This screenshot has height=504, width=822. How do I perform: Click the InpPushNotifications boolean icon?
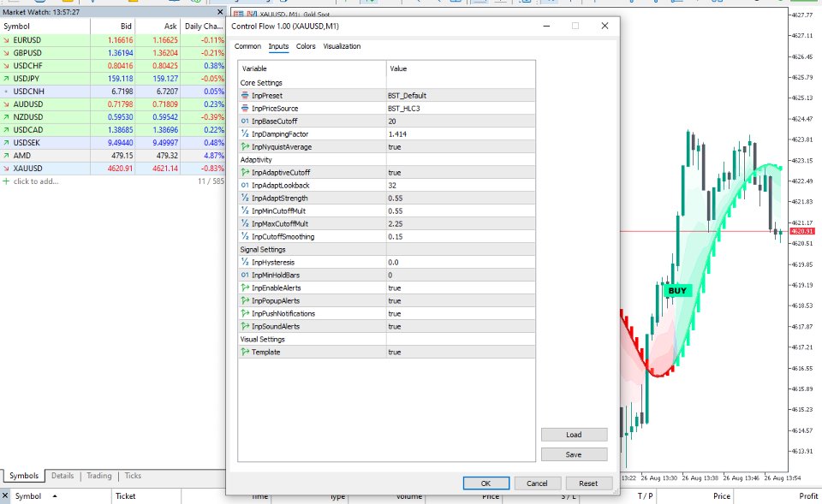[245, 314]
